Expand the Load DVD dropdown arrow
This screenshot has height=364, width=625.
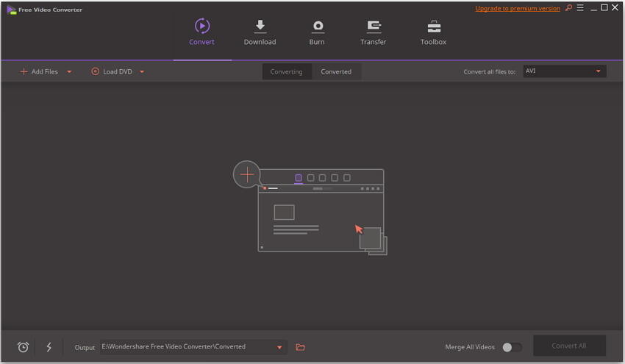(x=142, y=72)
